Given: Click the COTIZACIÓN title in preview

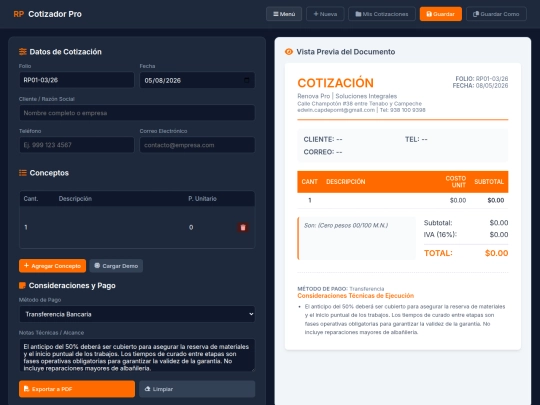Looking at the screenshot, I should point(335,83).
